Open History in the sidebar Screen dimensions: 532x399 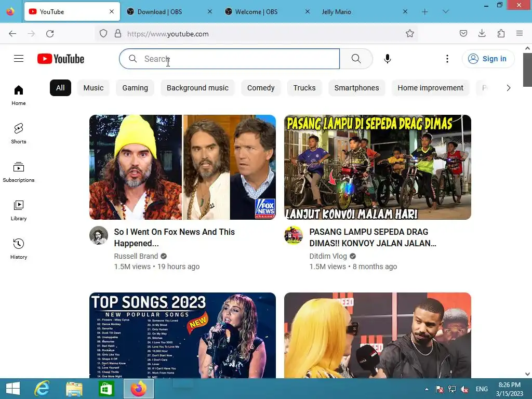19,249
